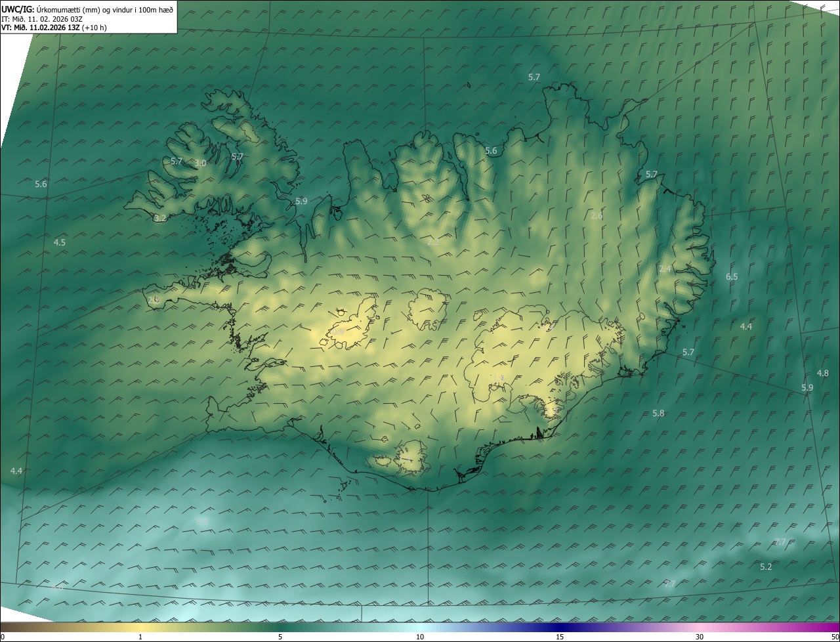Click the '50' tick label on the color scale
Screen dimensions: 840x642
[x=835, y=637]
